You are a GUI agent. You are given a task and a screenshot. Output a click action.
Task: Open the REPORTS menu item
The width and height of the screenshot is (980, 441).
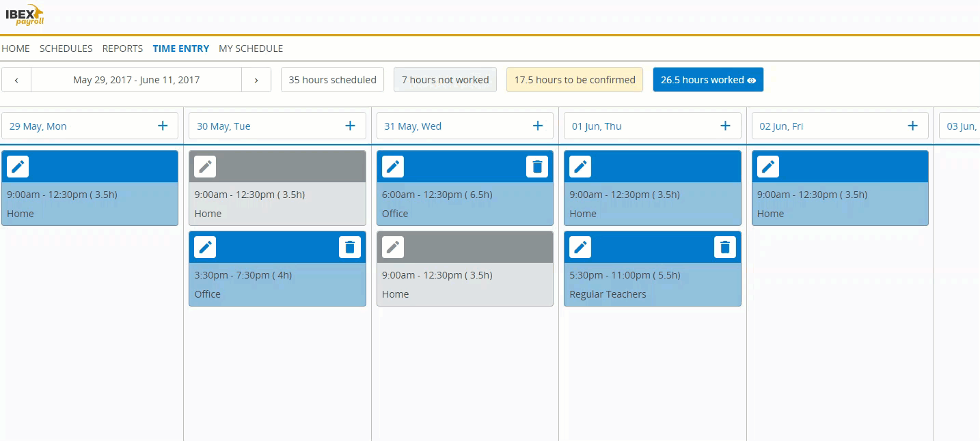122,48
